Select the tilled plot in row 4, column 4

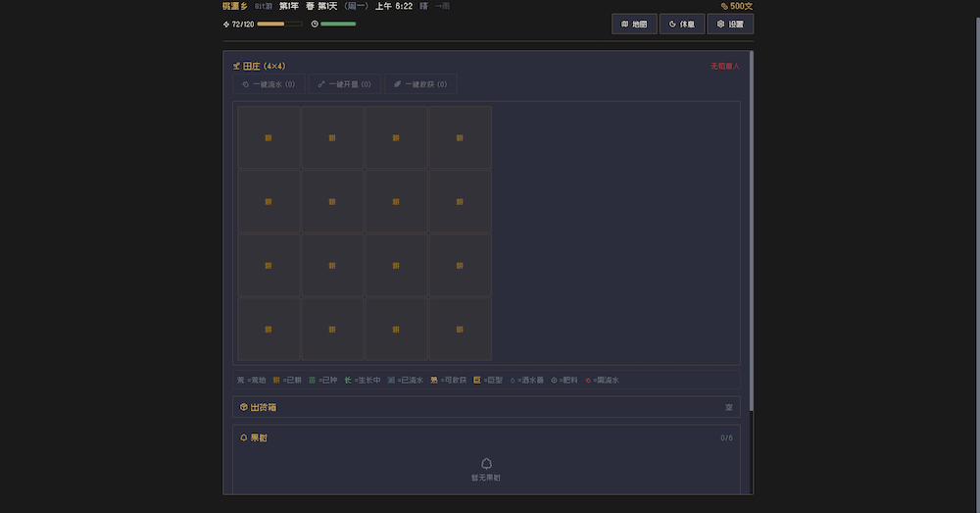pyautogui.click(x=460, y=330)
